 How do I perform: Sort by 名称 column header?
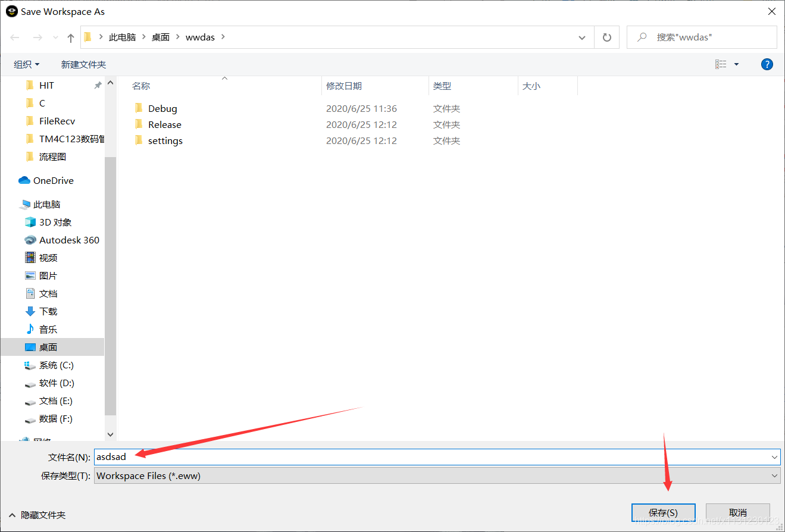click(x=141, y=86)
